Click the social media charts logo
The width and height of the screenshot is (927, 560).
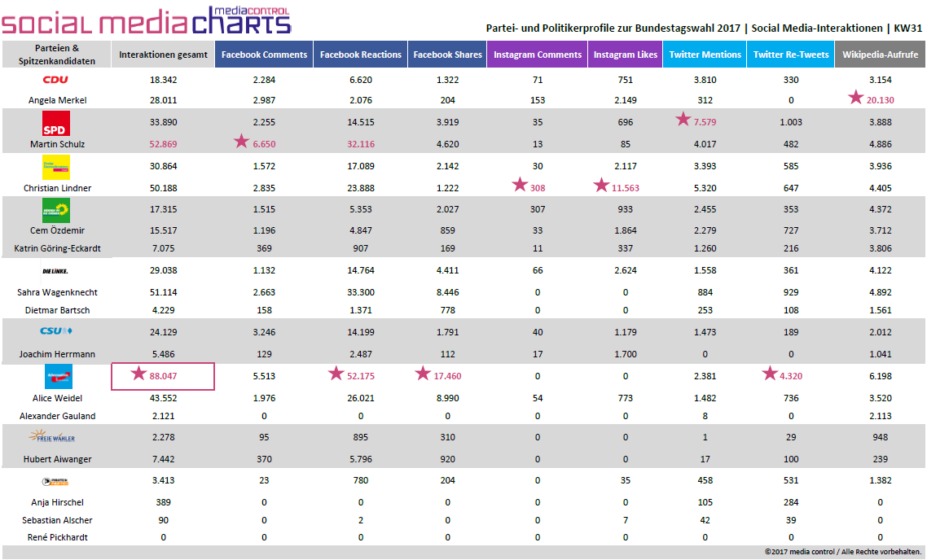click(146, 20)
